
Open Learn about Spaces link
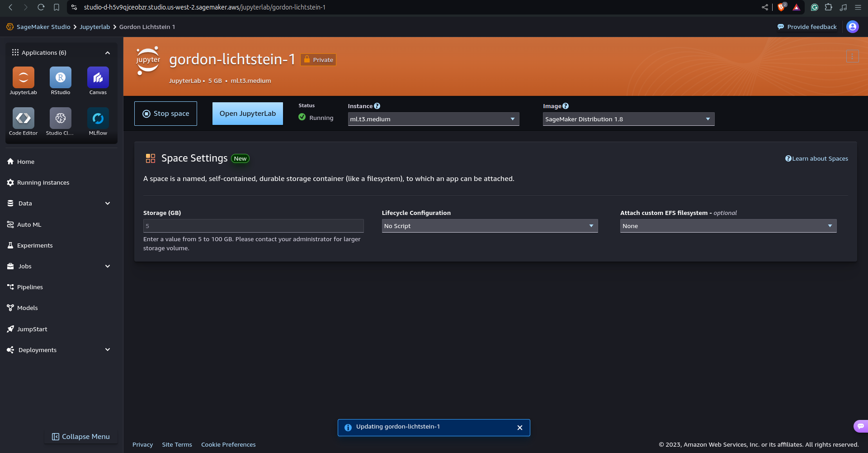click(x=816, y=158)
